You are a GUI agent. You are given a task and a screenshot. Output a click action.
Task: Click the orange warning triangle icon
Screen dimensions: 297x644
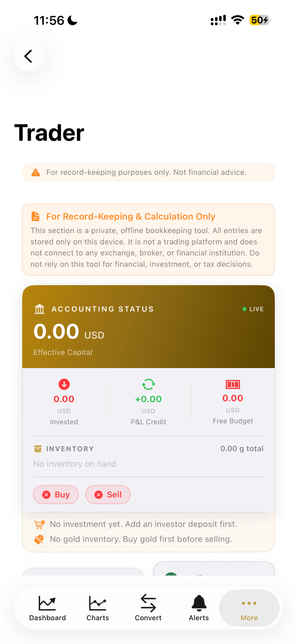(36, 172)
